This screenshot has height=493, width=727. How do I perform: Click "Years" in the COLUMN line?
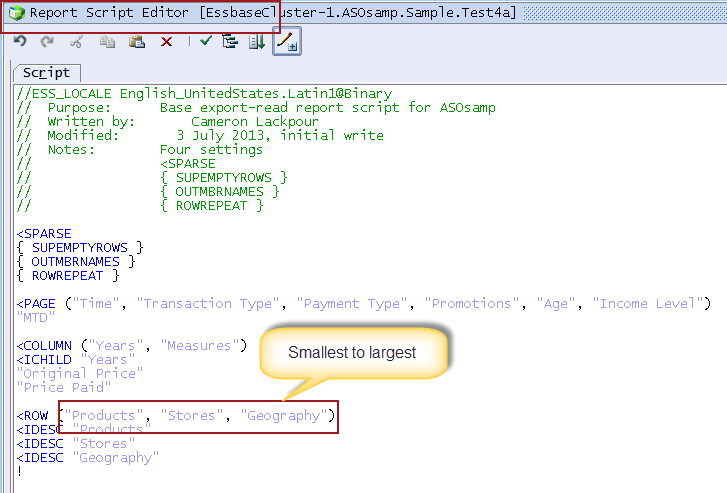point(115,346)
